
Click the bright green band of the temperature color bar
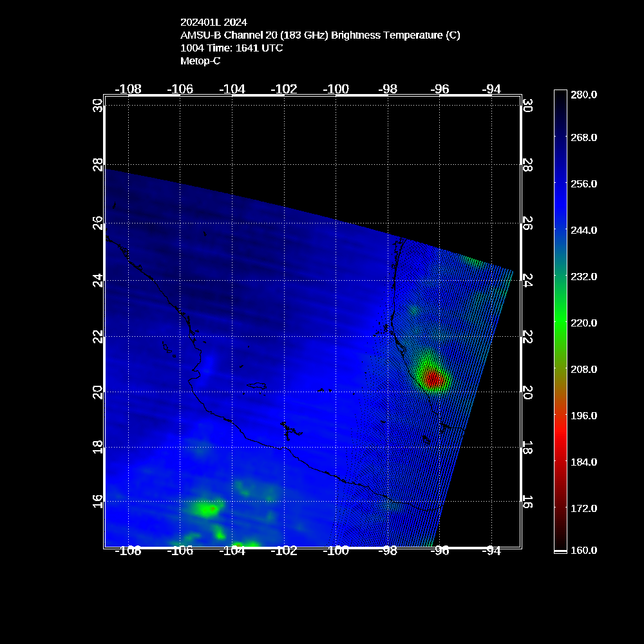pos(561,323)
